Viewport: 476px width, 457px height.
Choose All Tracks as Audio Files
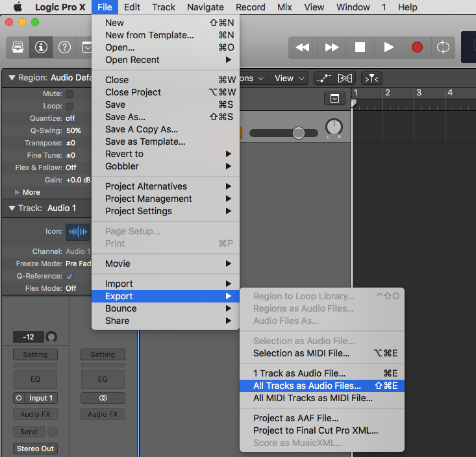click(x=307, y=386)
